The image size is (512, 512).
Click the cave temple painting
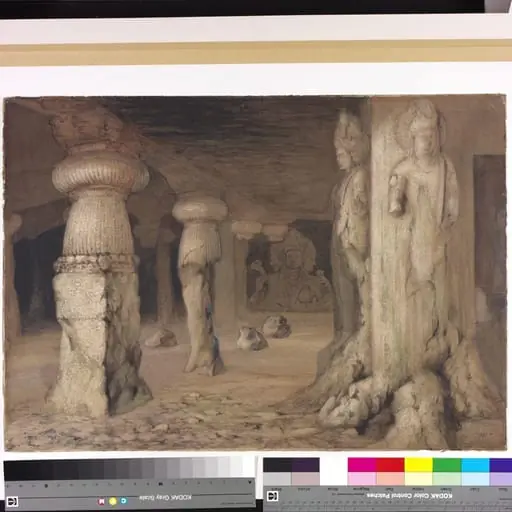pos(255,273)
